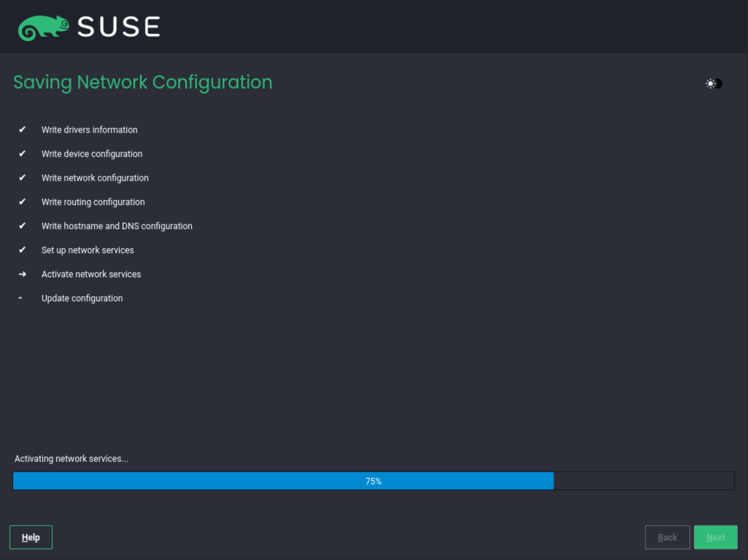
Task: Open Help
Action: [x=31, y=537]
